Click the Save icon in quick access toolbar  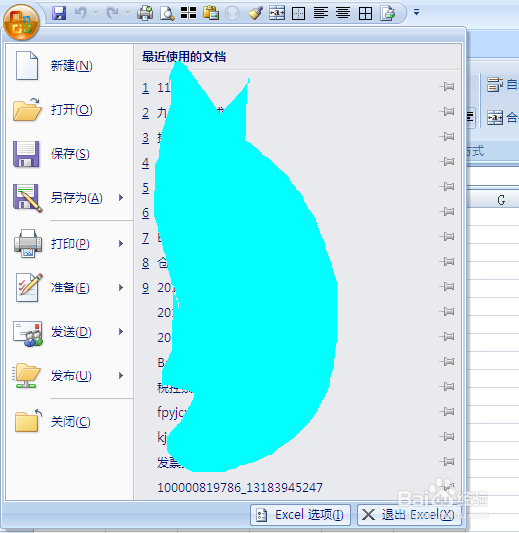click(59, 13)
